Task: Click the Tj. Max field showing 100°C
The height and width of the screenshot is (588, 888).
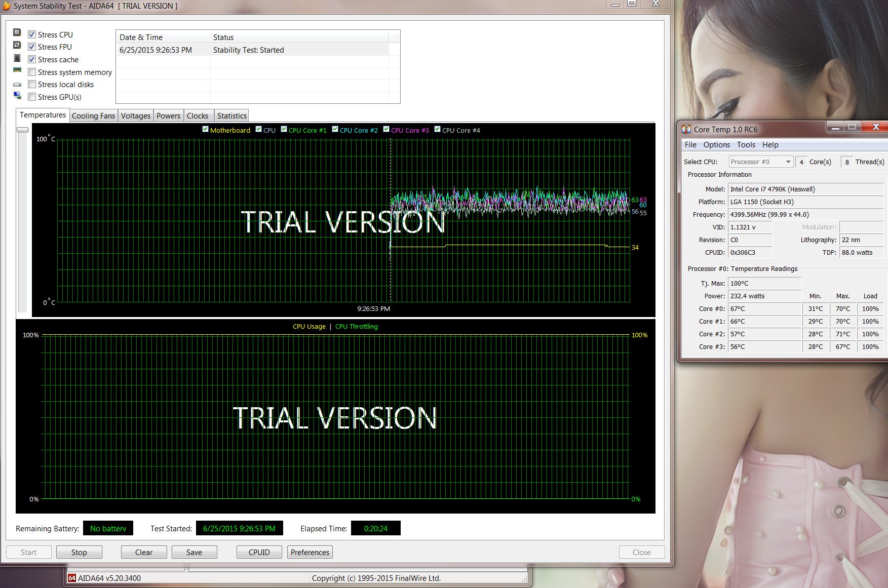Action: click(764, 284)
